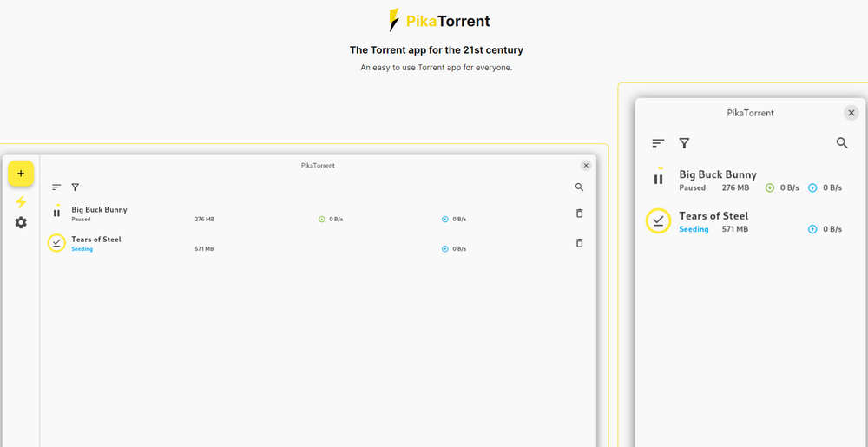This screenshot has height=447, width=868.
Task: Click PikaTorrent title of wide window
Action: click(318, 166)
